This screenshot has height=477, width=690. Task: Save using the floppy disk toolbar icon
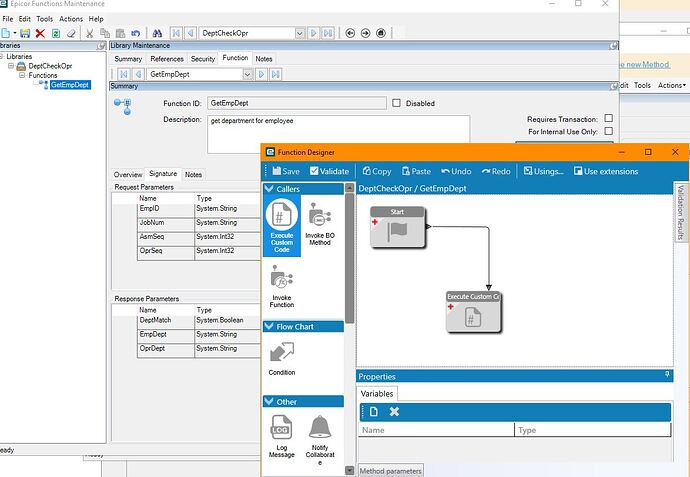[25, 33]
